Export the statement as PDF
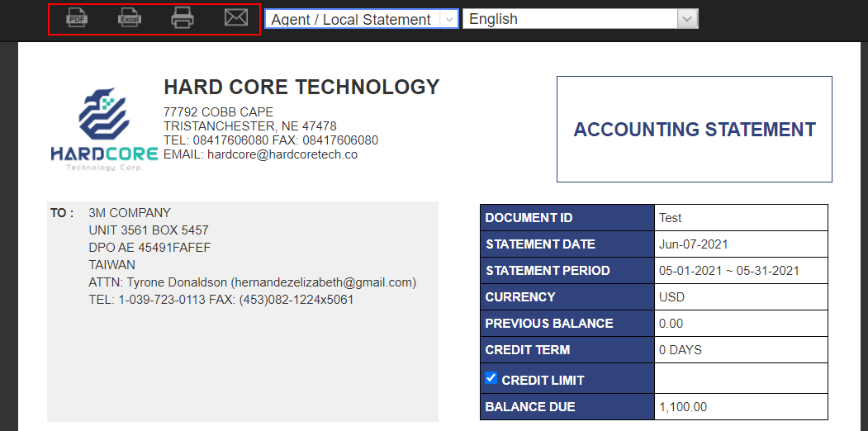The width and height of the screenshot is (868, 431). (x=77, y=17)
